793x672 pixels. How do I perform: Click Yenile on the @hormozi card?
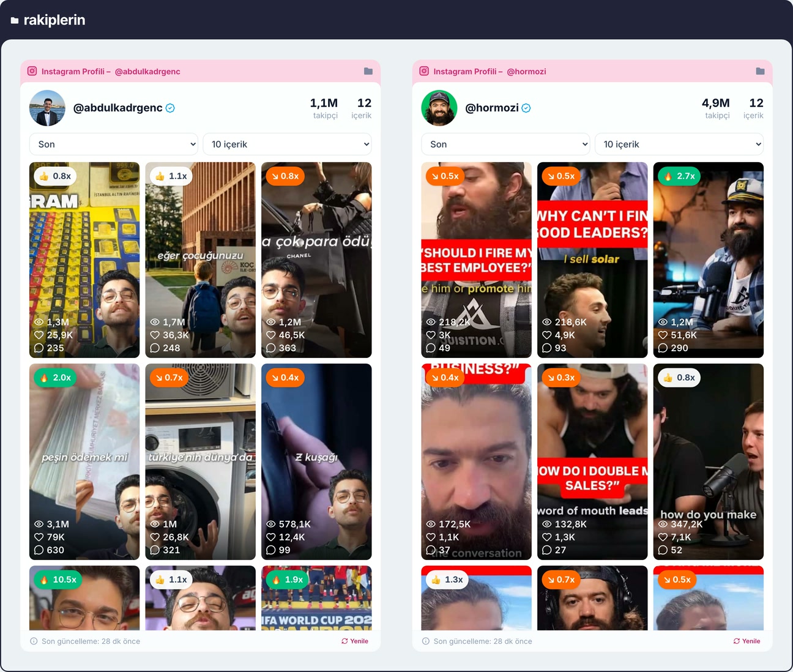pyautogui.click(x=747, y=641)
